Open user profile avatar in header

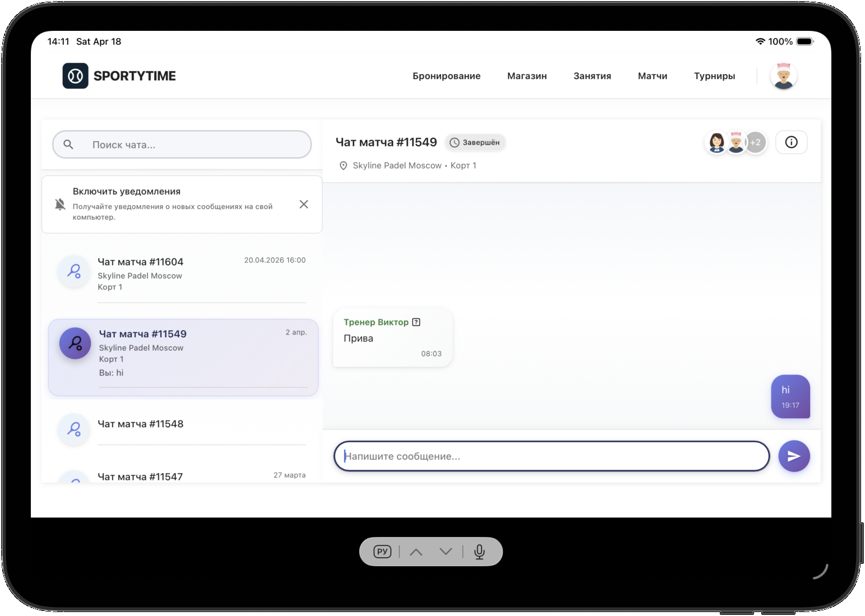783,76
